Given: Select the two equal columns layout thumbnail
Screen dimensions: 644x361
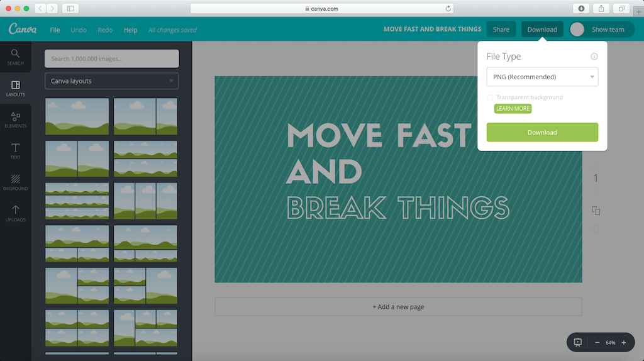Looking at the screenshot, I should [x=77, y=158].
